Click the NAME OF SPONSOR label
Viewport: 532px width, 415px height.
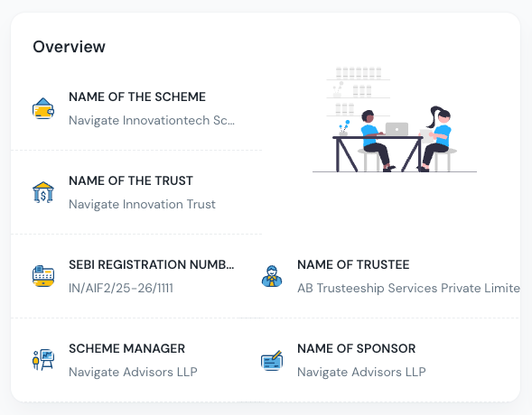click(356, 348)
